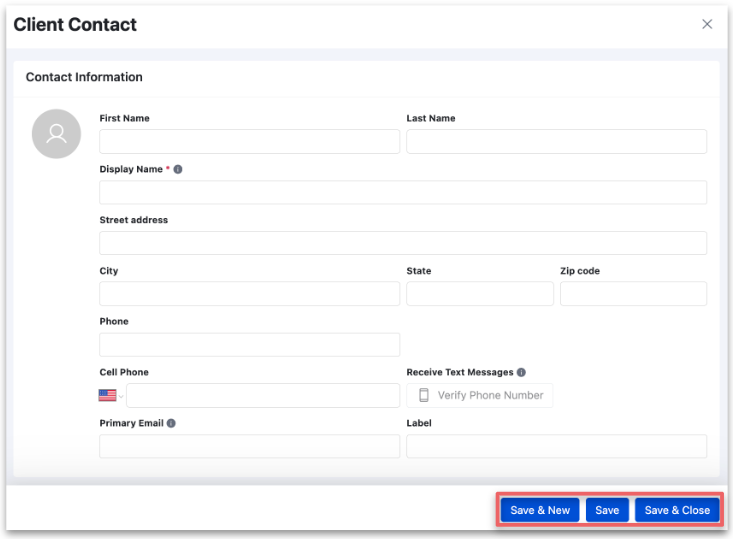Click the contact avatar placeholder icon
Viewport: 733px width, 539px height.
tap(57, 134)
